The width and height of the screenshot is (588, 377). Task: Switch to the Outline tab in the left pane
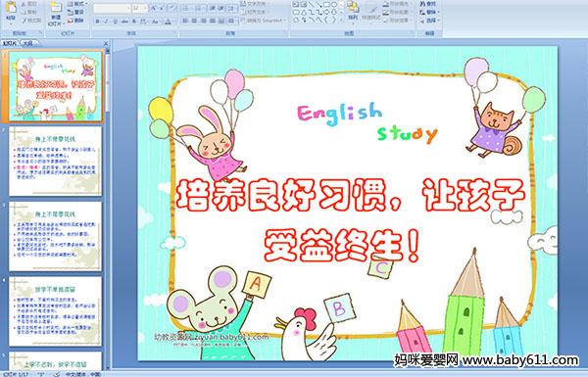pos(27,43)
